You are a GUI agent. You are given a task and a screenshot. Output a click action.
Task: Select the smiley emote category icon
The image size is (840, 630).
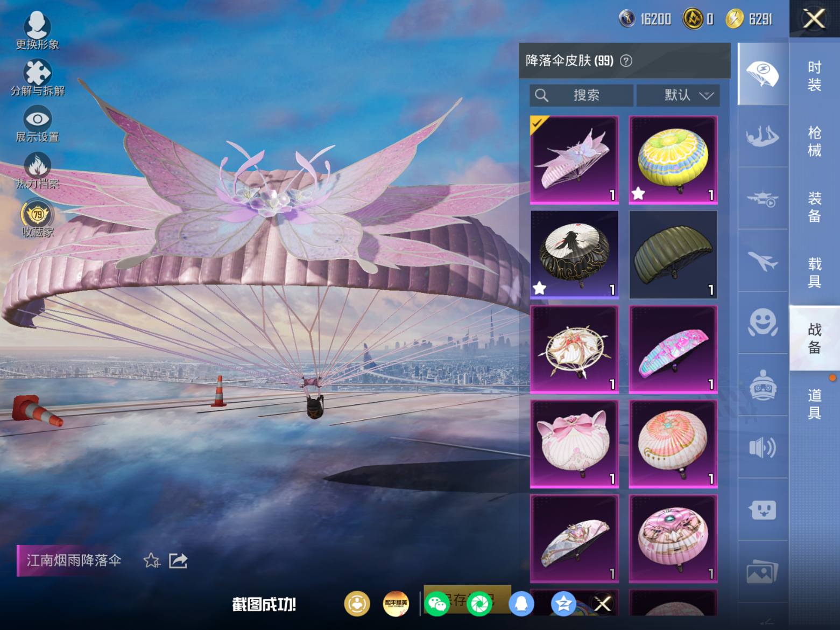point(763,323)
